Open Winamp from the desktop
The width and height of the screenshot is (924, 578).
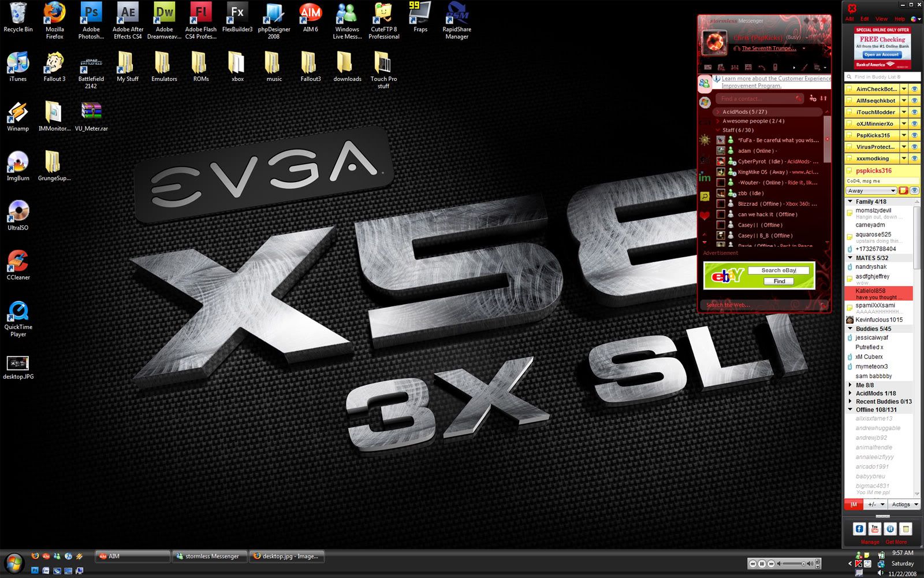pyautogui.click(x=18, y=116)
